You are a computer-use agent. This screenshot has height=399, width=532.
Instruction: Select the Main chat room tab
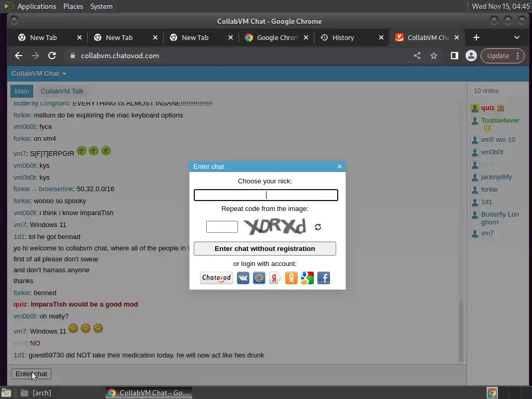pyautogui.click(x=22, y=91)
